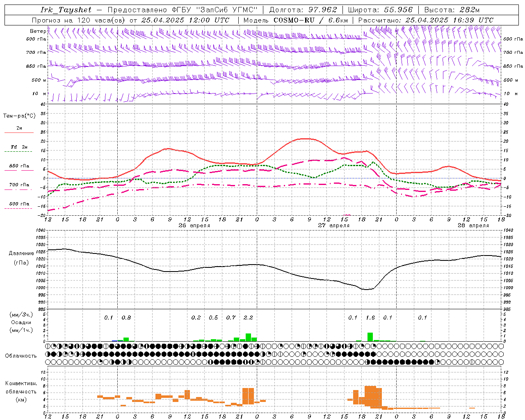Click the Ветер wind panel label
525x420 pixels.
click(38, 31)
